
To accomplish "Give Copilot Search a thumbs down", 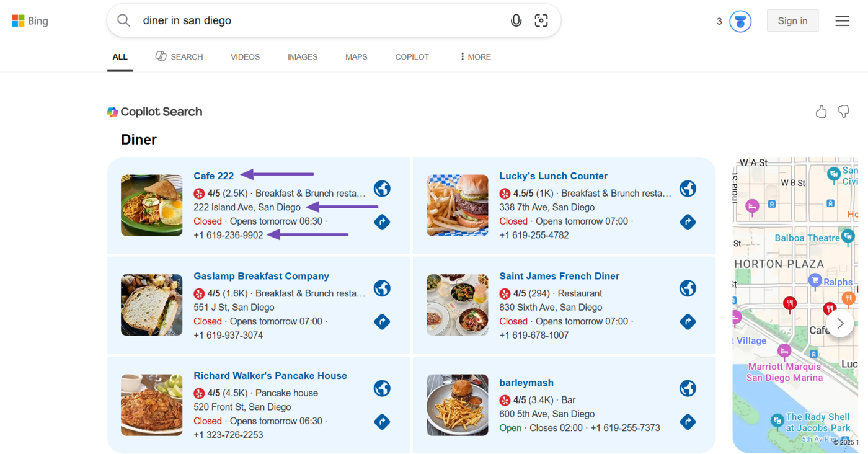I will tap(843, 112).
